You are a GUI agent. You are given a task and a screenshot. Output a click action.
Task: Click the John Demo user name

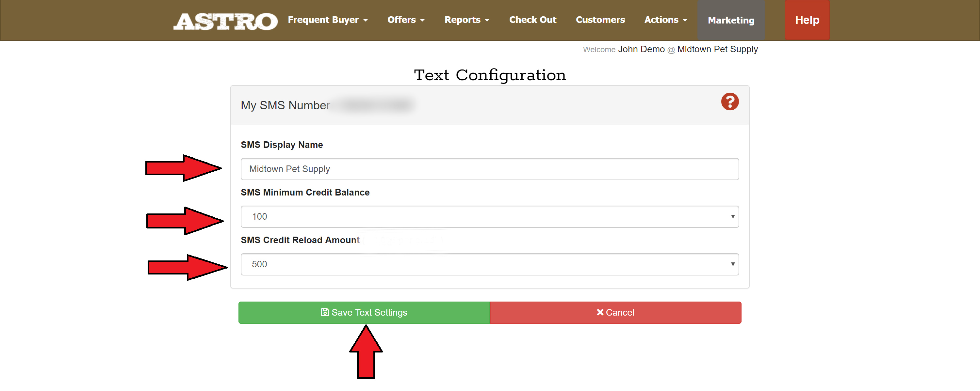(x=641, y=49)
